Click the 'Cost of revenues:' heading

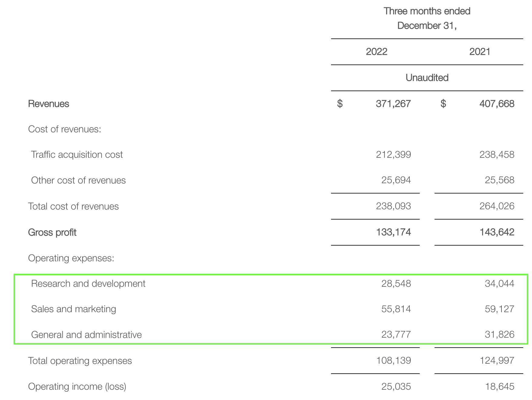pos(64,129)
